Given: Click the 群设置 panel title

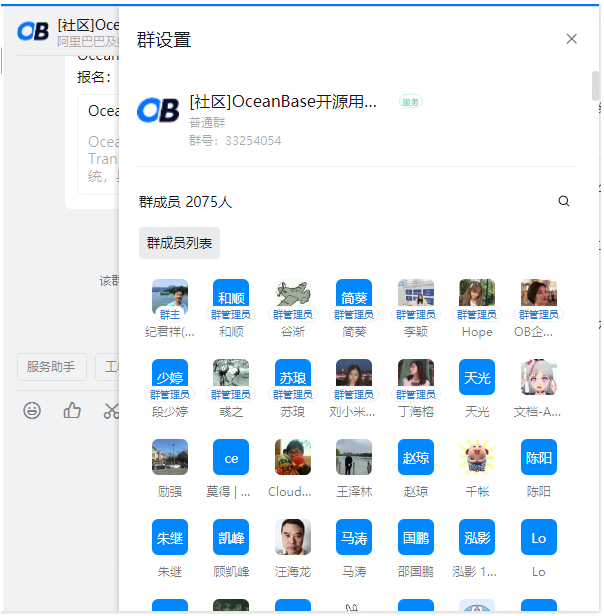Looking at the screenshot, I should tap(164, 40).
